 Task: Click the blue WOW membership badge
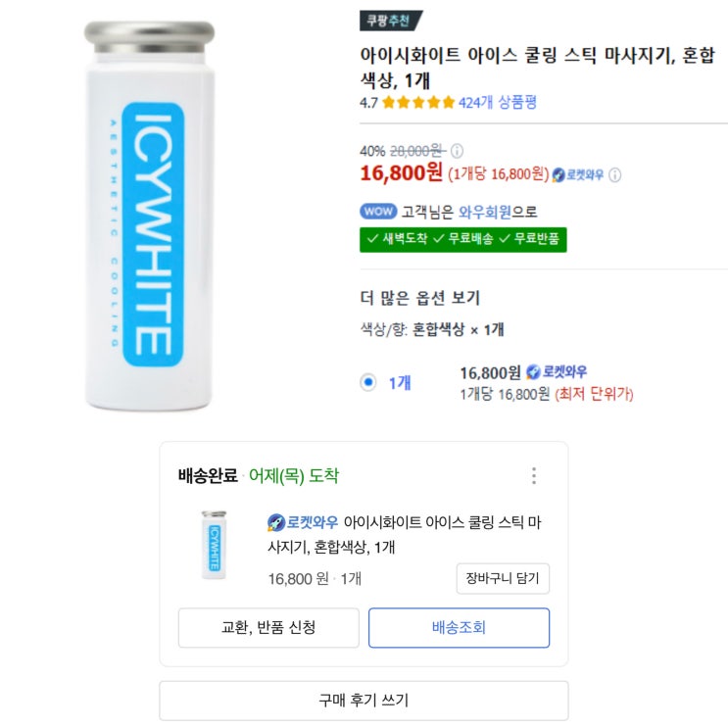click(x=378, y=211)
